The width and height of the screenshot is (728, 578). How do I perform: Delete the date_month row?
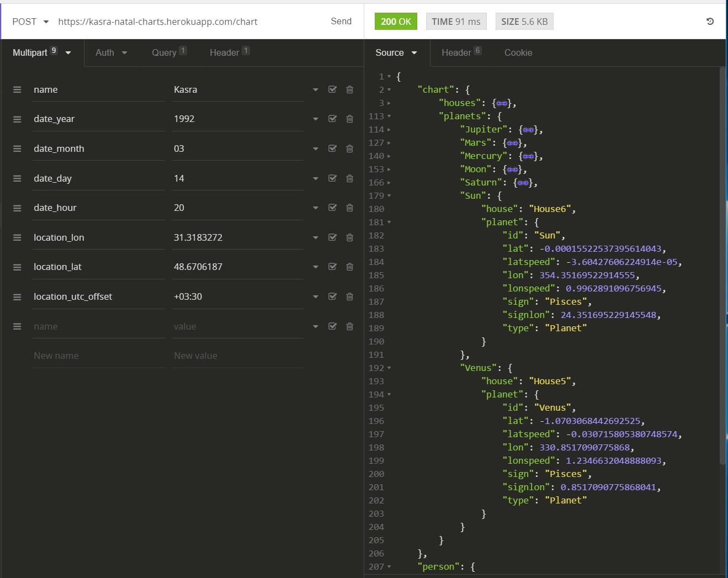(349, 149)
